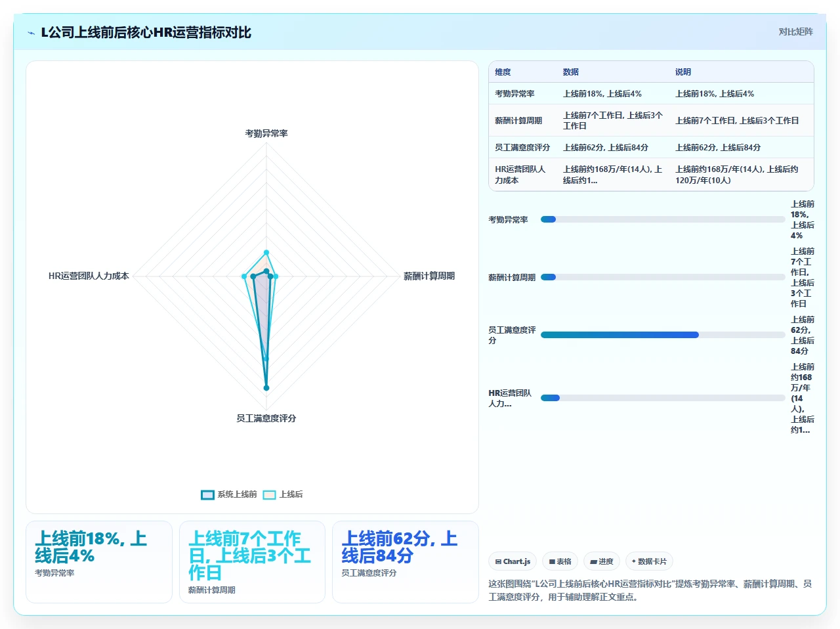Image resolution: width=840 pixels, height=629 pixels.
Task: Expand the truncated HR运营团队人力成本 table cell
Action: pos(614,175)
